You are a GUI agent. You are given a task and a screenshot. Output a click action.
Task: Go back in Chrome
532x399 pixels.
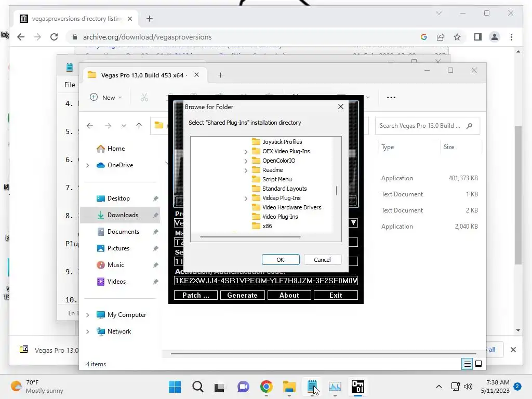pyautogui.click(x=21, y=37)
